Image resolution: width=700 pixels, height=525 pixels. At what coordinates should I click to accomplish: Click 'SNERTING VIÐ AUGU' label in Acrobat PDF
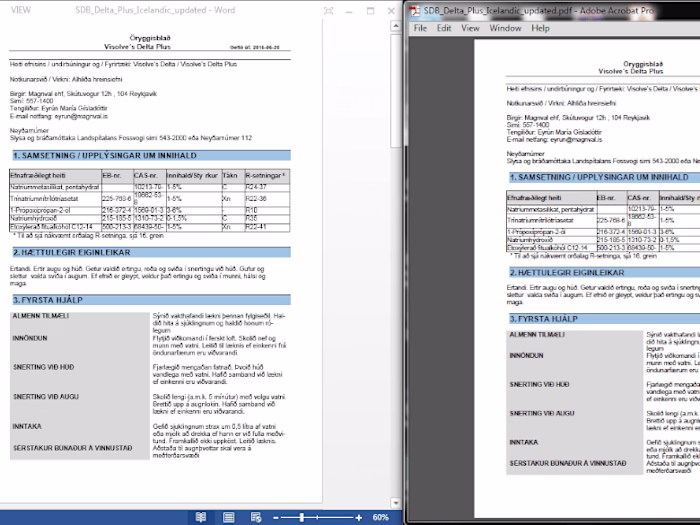click(x=542, y=413)
